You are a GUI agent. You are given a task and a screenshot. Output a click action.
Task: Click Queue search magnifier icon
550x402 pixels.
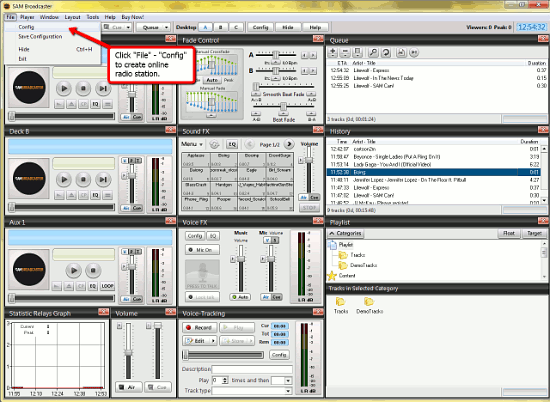pyautogui.click(x=373, y=53)
